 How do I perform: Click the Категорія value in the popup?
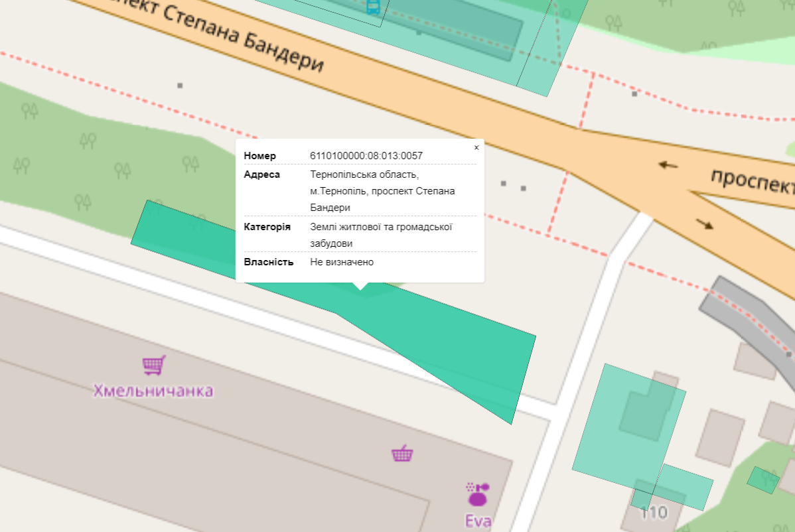tap(381, 235)
